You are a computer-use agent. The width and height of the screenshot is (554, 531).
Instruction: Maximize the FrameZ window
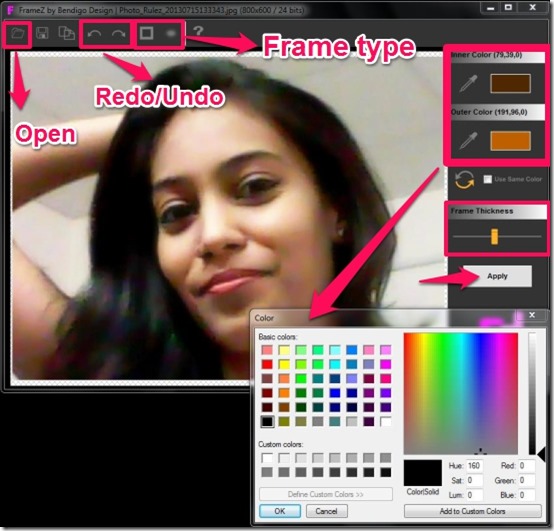(508, 8)
